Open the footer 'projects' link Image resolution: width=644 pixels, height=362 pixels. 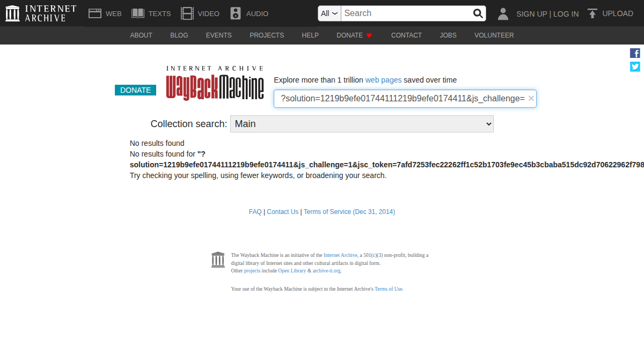252,271
